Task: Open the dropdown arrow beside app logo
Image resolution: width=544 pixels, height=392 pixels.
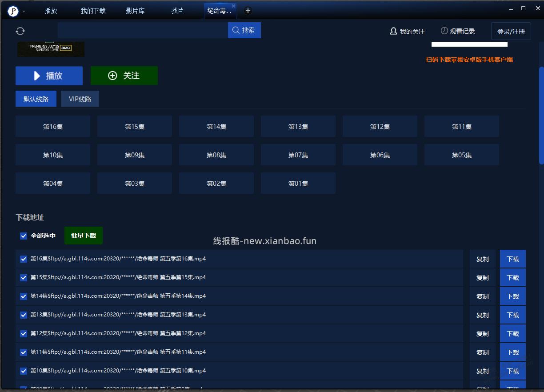Action: pyautogui.click(x=24, y=12)
